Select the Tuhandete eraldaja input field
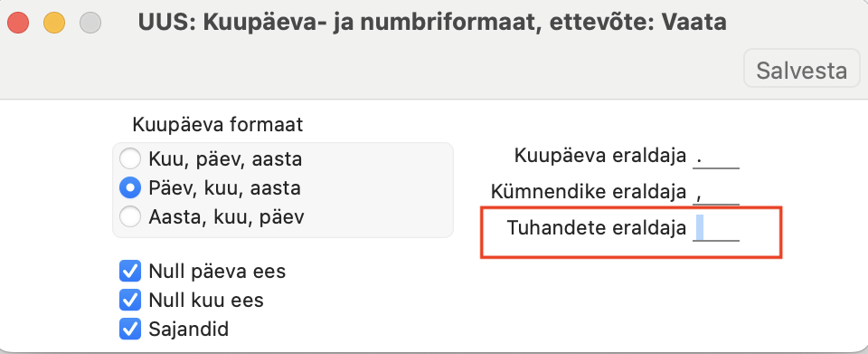Image resolution: width=868 pixels, height=354 pixels. coord(716,228)
